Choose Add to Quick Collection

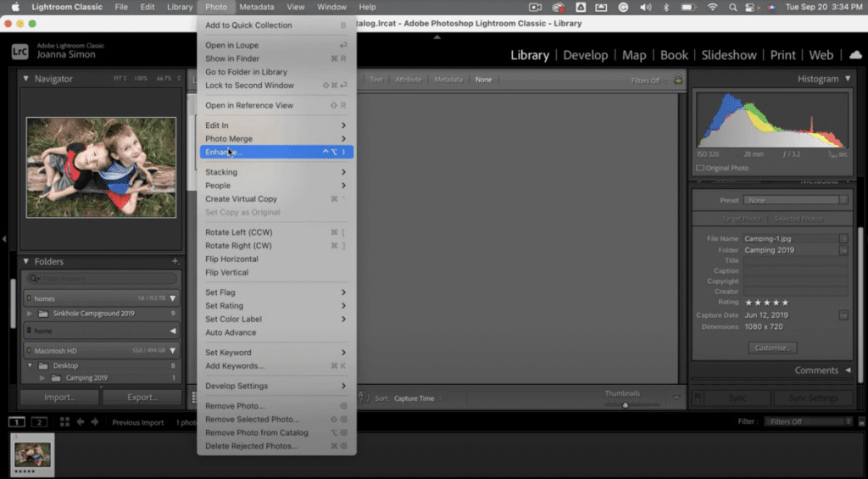tap(276, 25)
